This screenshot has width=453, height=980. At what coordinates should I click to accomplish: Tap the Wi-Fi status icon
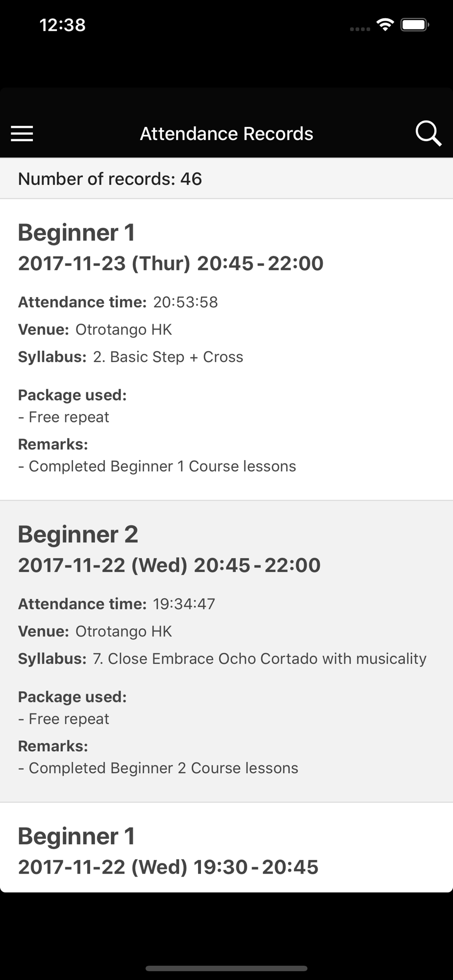[385, 24]
